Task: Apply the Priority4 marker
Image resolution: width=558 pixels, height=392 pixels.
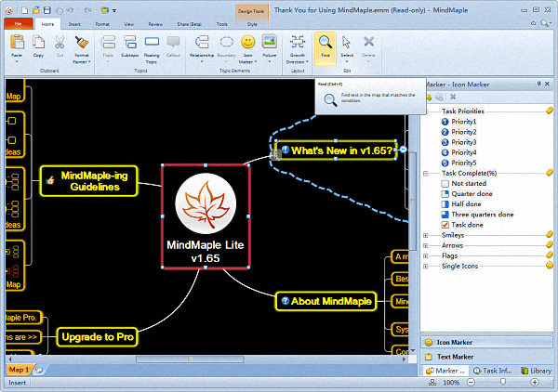Action: (x=445, y=153)
